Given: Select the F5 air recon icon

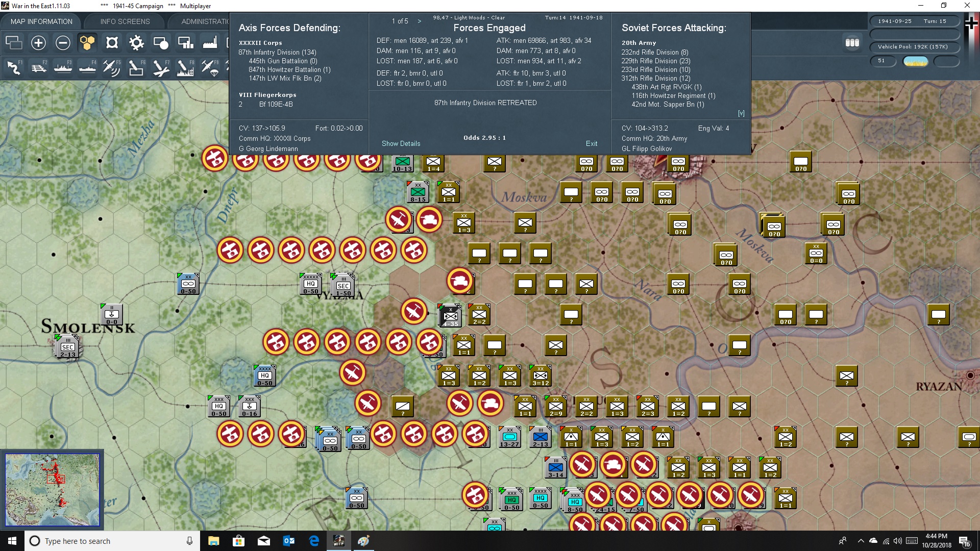Looking at the screenshot, I should pos(111,67).
